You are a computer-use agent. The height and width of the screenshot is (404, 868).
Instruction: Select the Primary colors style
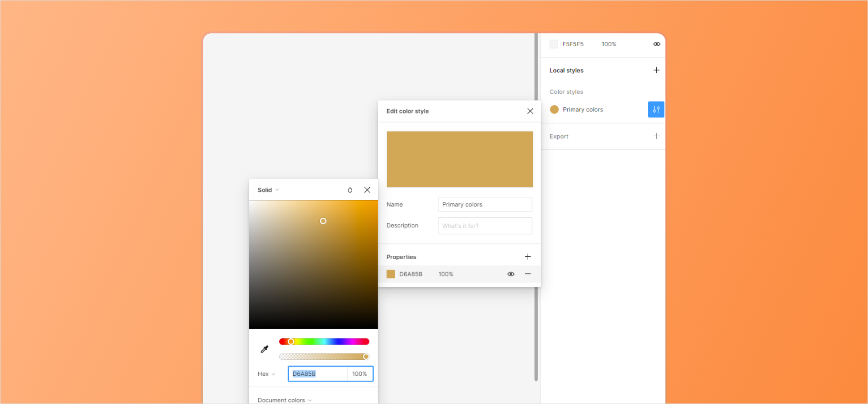(x=582, y=110)
